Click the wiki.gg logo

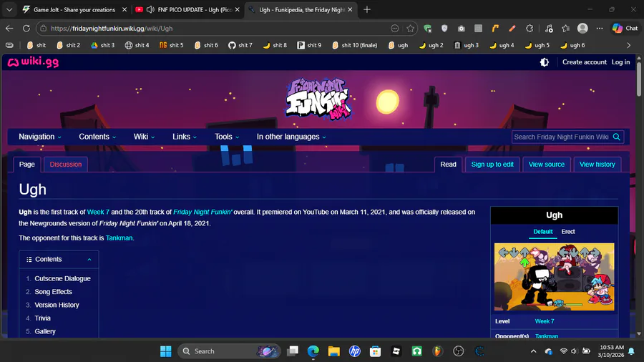pos(33,62)
